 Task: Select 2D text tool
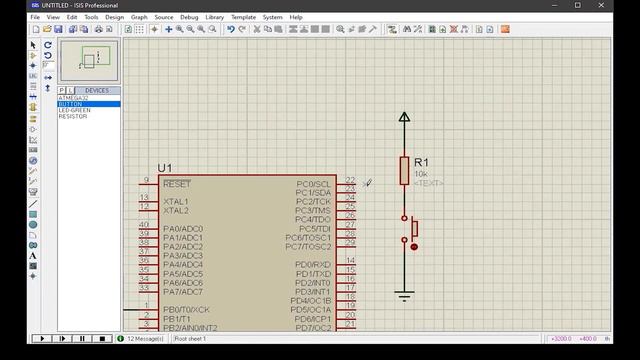click(x=33, y=256)
